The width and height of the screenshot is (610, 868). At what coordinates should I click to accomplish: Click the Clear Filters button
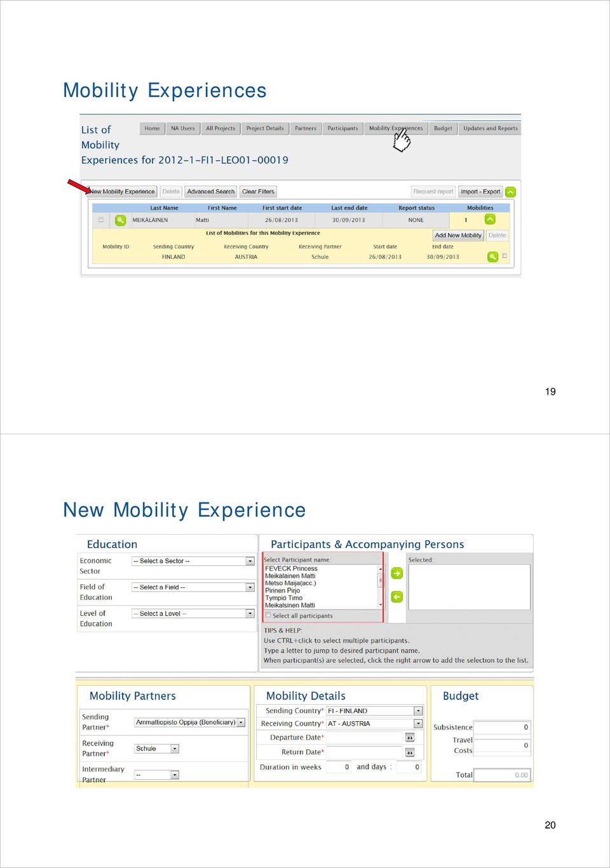258,192
